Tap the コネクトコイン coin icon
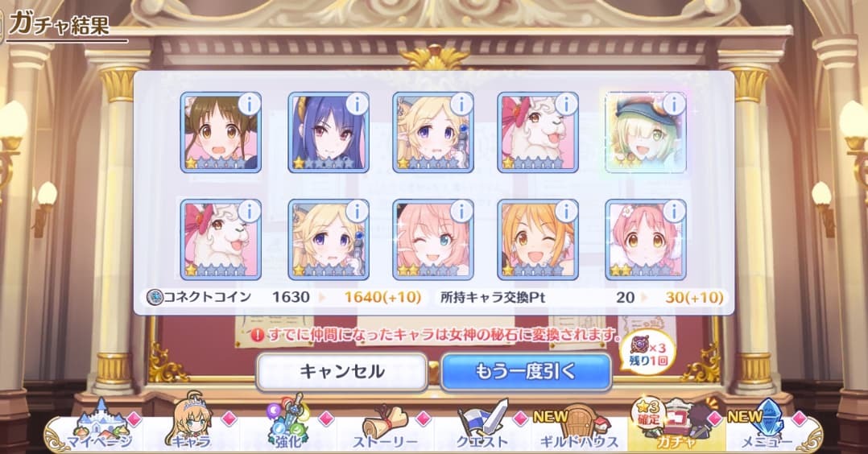The width and height of the screenshot is (868, 454). coord(155,297)
